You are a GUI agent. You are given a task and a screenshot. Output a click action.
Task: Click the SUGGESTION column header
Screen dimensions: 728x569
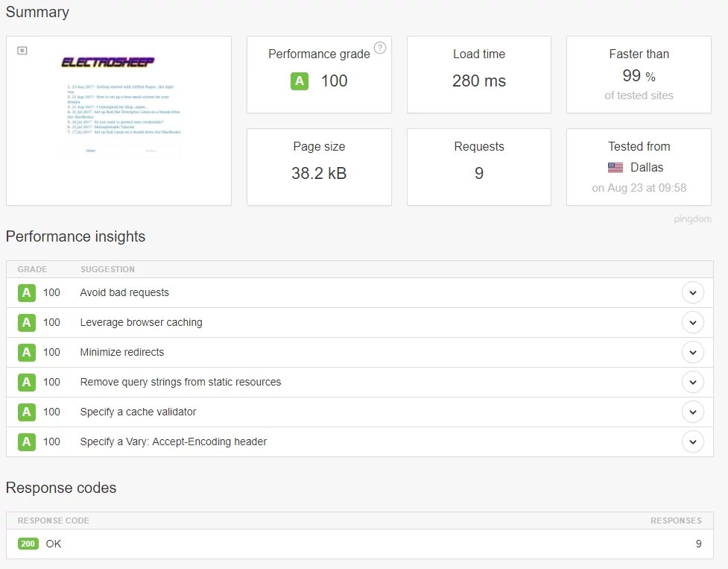pos(108,269)
